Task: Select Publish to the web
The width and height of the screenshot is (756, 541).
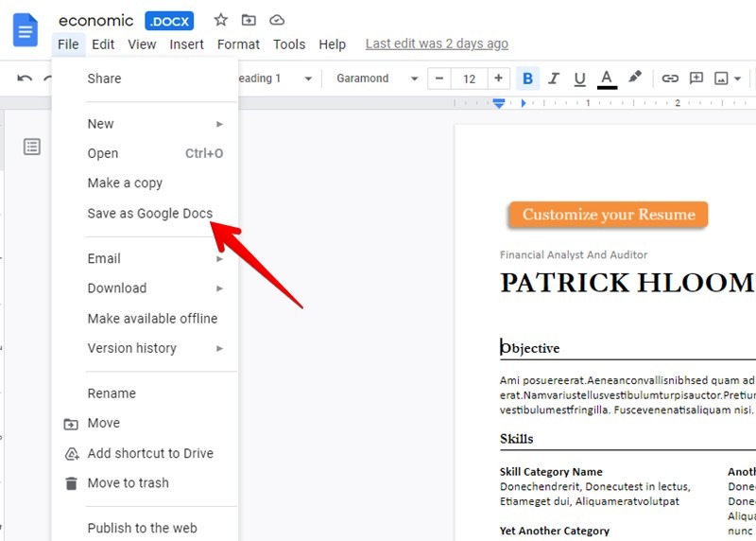Action: tap(145, 528)
